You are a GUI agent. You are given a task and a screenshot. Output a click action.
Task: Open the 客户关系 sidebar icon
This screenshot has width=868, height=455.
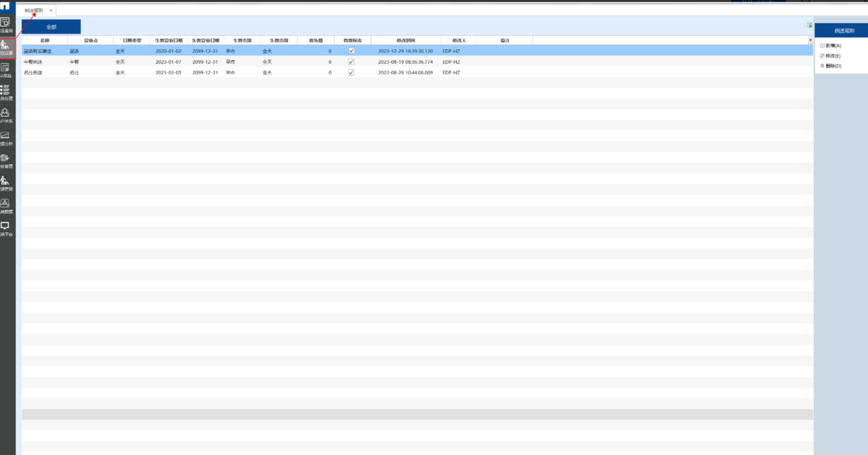point(5,114)
